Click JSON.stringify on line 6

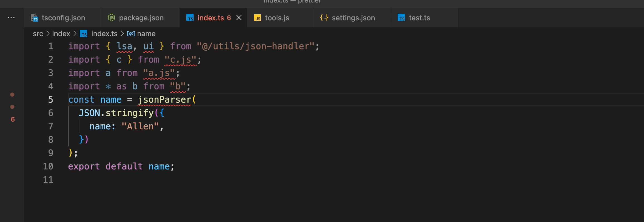point(116,113)
